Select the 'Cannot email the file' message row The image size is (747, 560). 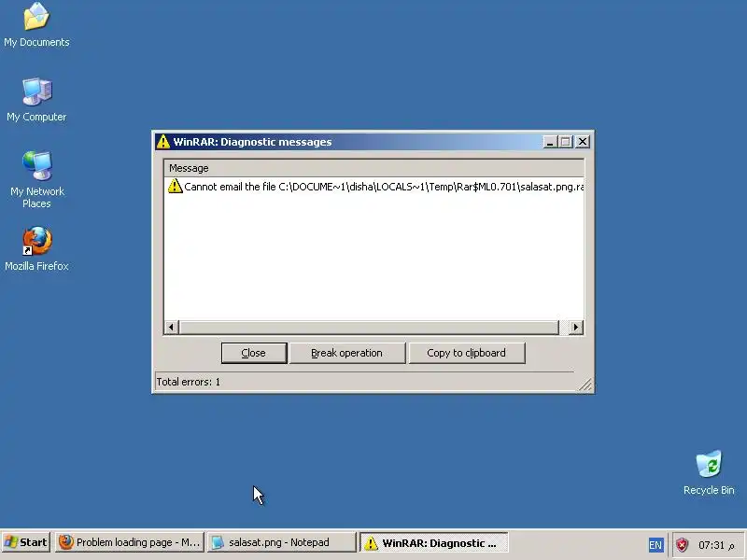point(374,187)
